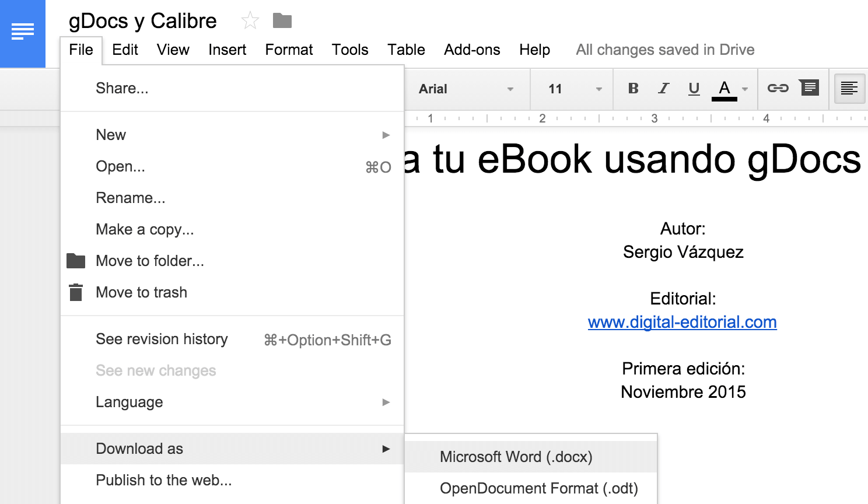868x504 pixels.
Task: Expand the Language submenu
Action: coord(129,402)
